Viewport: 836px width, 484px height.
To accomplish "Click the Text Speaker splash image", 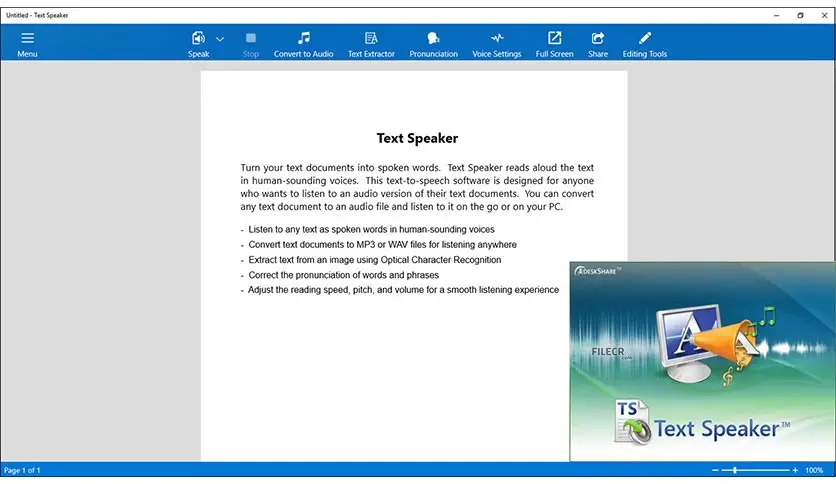I will (x=702, y=361).
